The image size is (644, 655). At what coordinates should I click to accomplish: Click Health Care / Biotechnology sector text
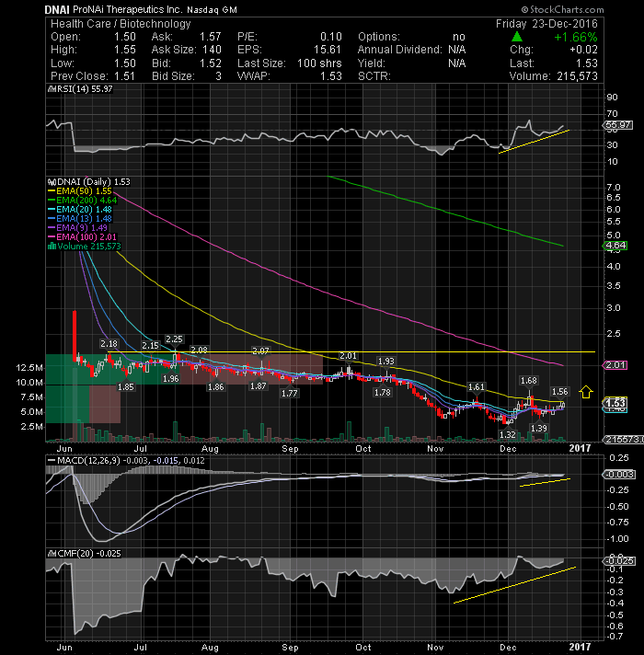(121, 24)
